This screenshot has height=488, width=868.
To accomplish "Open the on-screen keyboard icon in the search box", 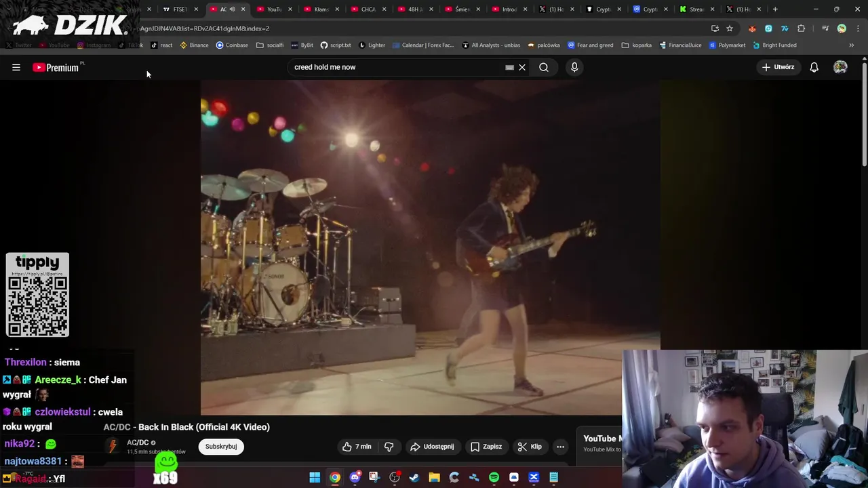I will 509,67.
